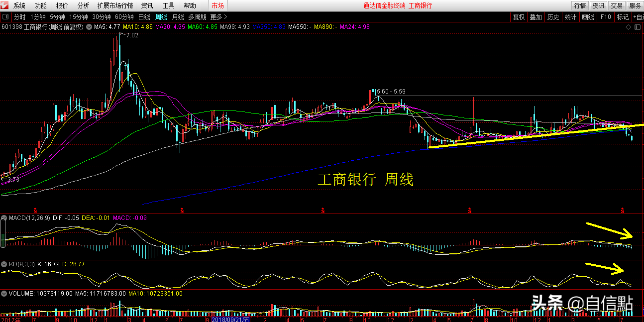The width and height of the screenshot is (644, 322).
Task: Click the 复权 toolbar button
Action: pyautogui.click(x=519, y=17)
